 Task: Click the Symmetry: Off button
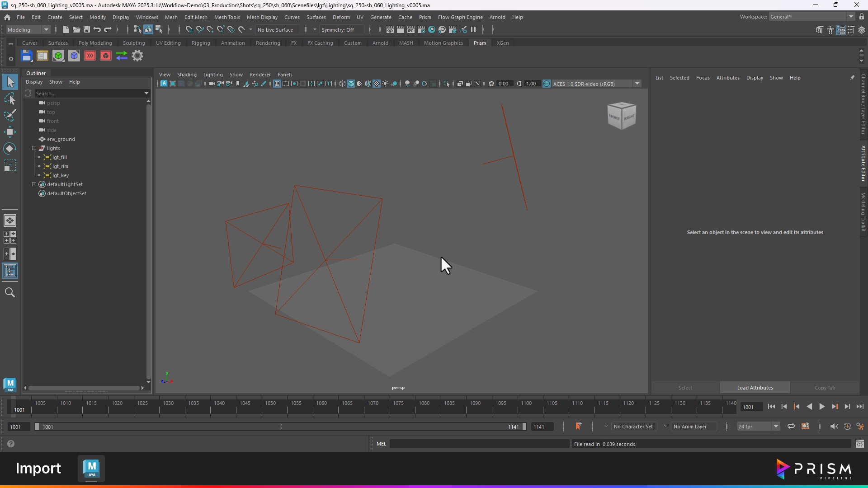pos(341,30)
